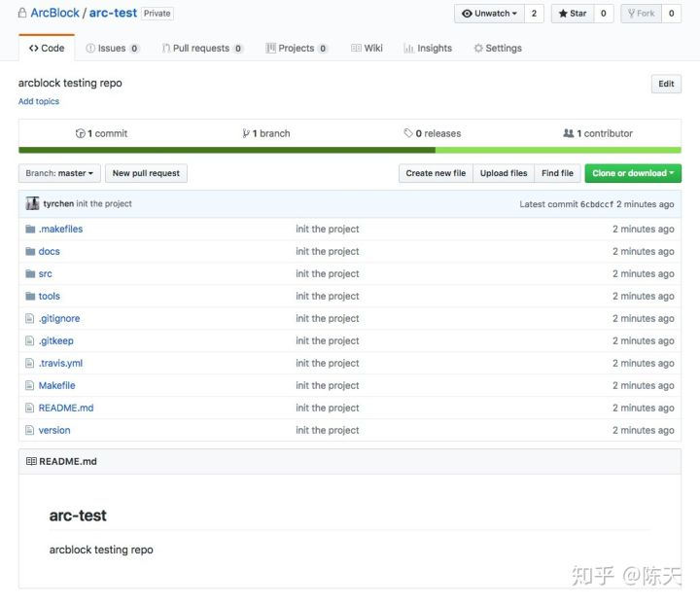
Task: Open the Insights tab
Action: pyautogui.click(x=428, y=49)
